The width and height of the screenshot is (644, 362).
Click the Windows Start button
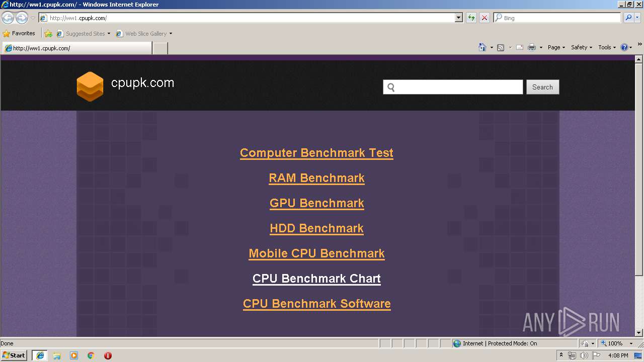coord(14,355)
